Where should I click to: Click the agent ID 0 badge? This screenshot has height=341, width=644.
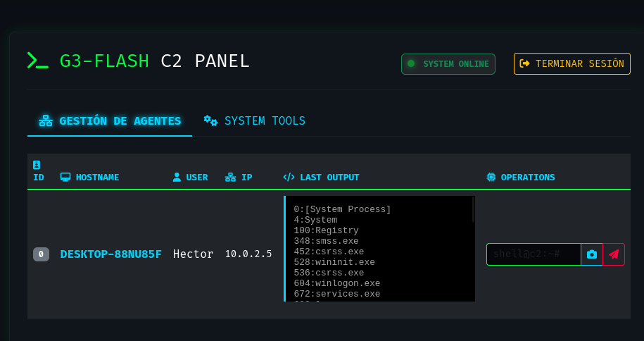coord(41,254)
